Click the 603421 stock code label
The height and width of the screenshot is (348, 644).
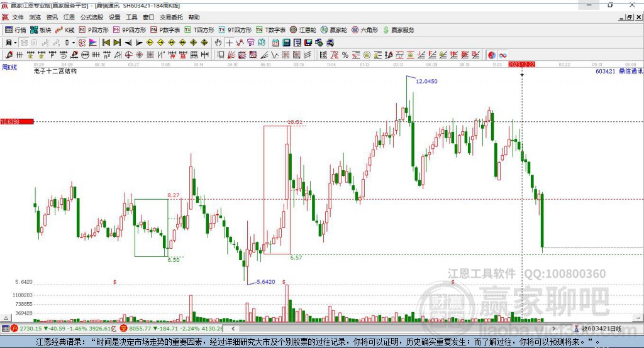tap(606, 72)
